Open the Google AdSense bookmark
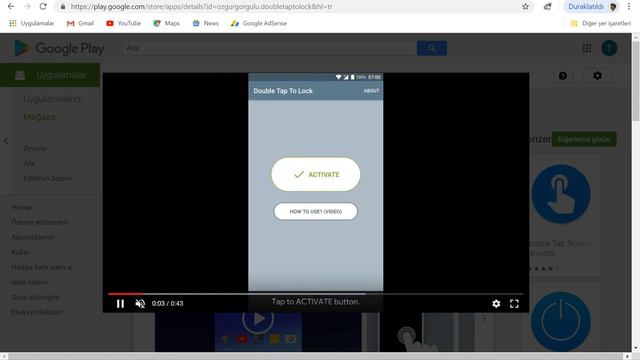640x360 pixels. coord(259,23)
